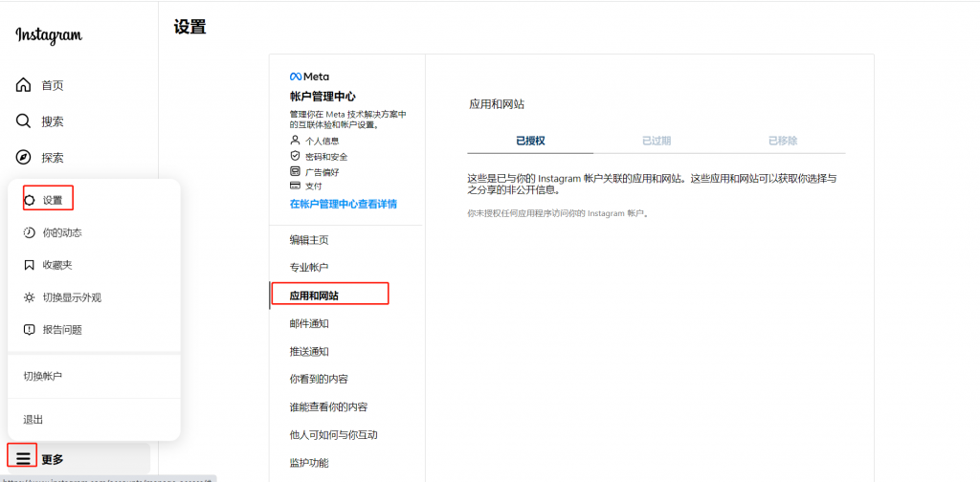Image resolution: width=980 pixels, height=482 pixels.
Task: Click the shield icon beside 密码和安全
Action: [295, 156]
